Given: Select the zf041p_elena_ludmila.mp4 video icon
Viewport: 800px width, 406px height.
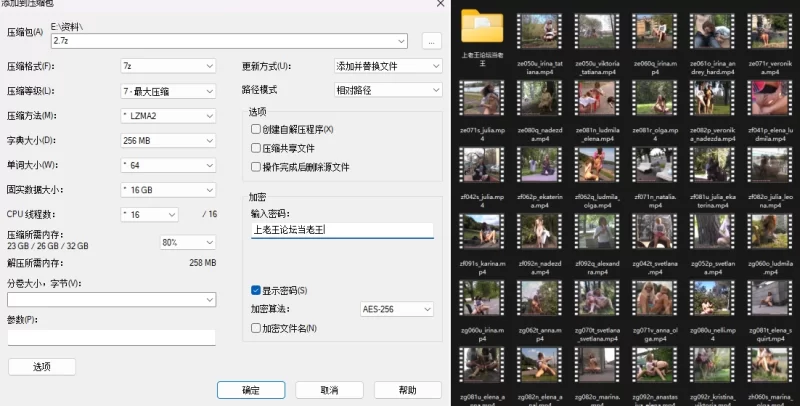Looking at the screenshot, I should (770, 98).
